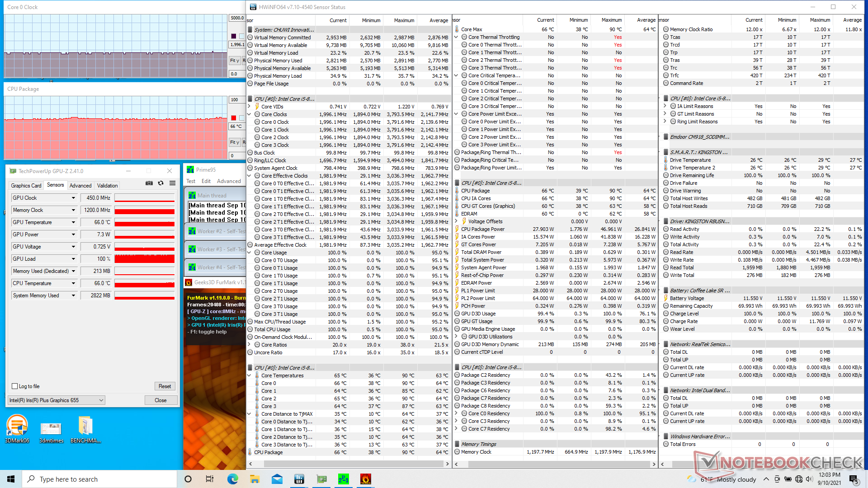Click Prime95 Worker #4 window icon
This screenshot has height=488, width=868.
(x=192, y=267)
